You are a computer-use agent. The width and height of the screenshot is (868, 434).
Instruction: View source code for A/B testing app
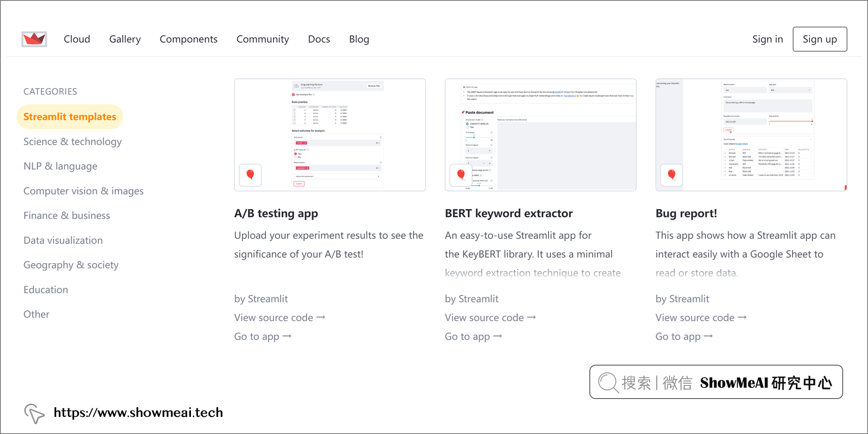coord(279,317)
